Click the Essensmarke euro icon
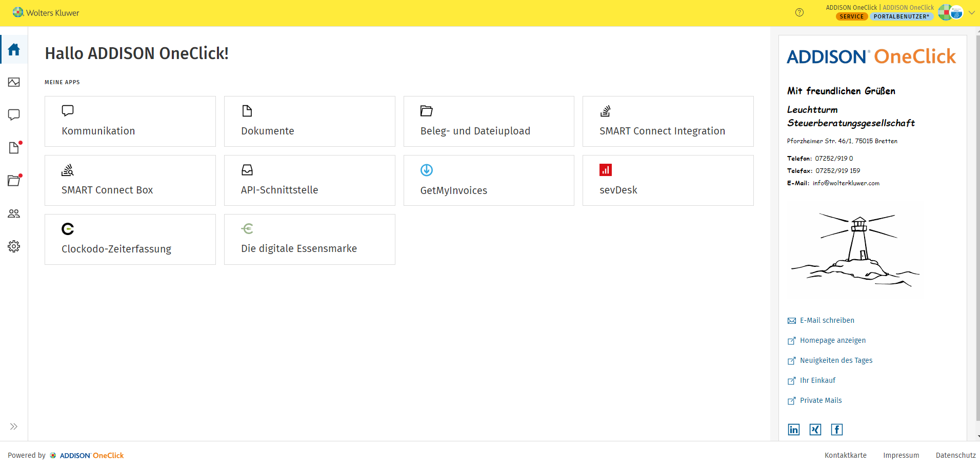980x466 pixels. (247, 228)
